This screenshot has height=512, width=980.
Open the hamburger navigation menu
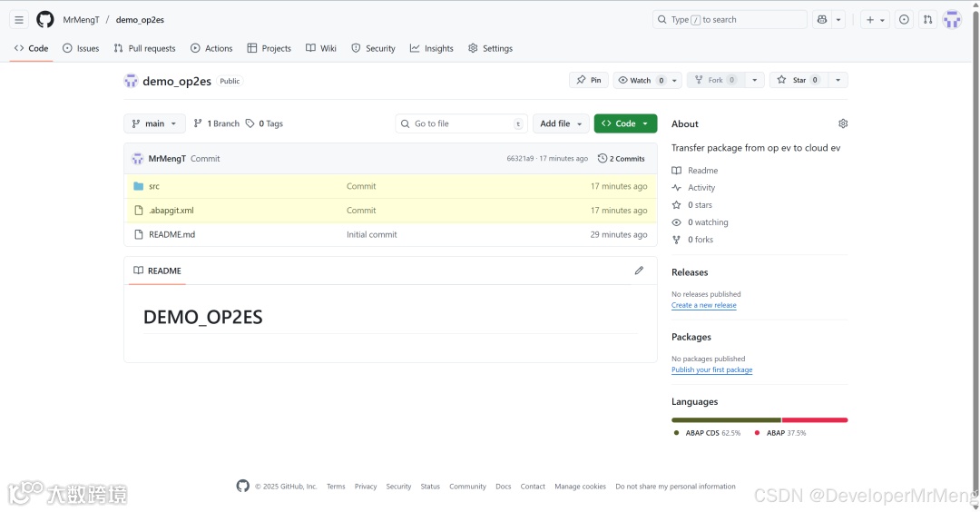[19, 20]
